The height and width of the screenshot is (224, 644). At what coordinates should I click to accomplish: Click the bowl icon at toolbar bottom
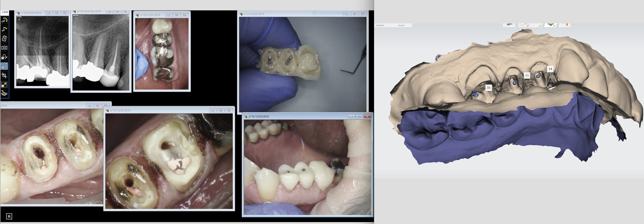click(4, 93)
